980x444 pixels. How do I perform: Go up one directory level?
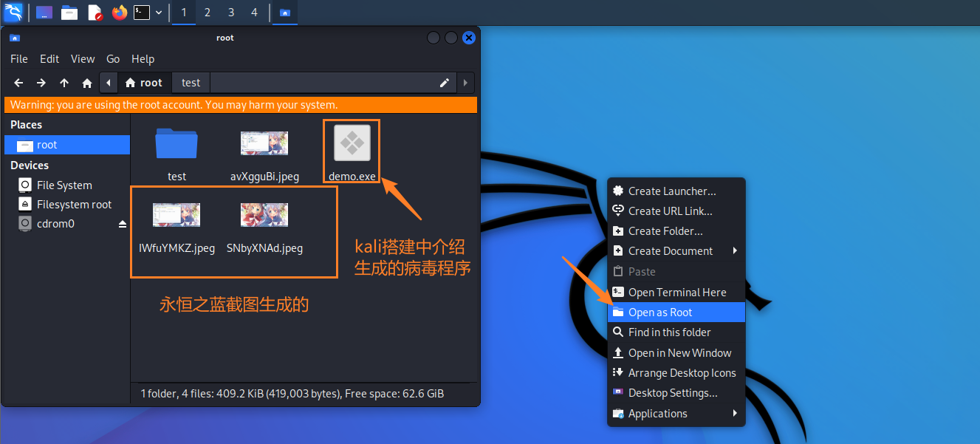64,83
